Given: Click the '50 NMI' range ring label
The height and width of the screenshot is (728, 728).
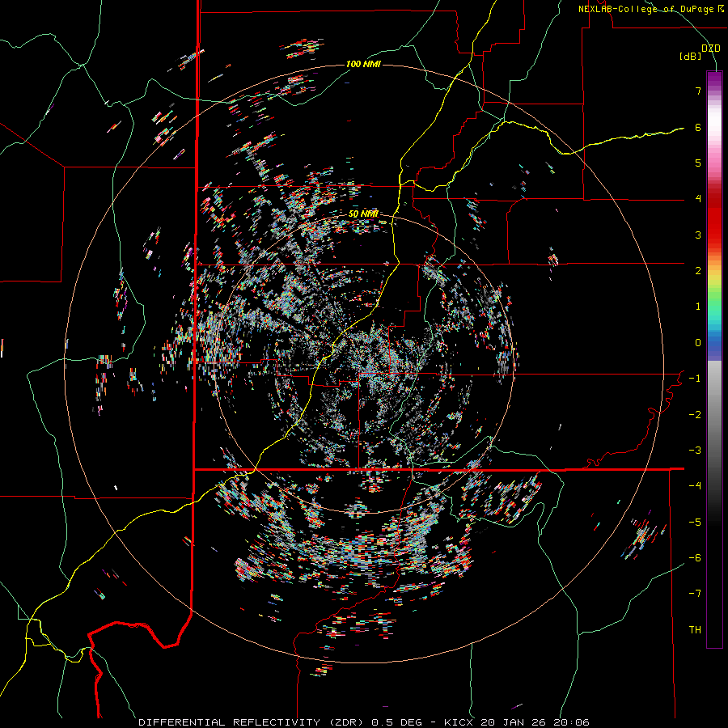Looking at the screenshot, I should coord(363,214).
